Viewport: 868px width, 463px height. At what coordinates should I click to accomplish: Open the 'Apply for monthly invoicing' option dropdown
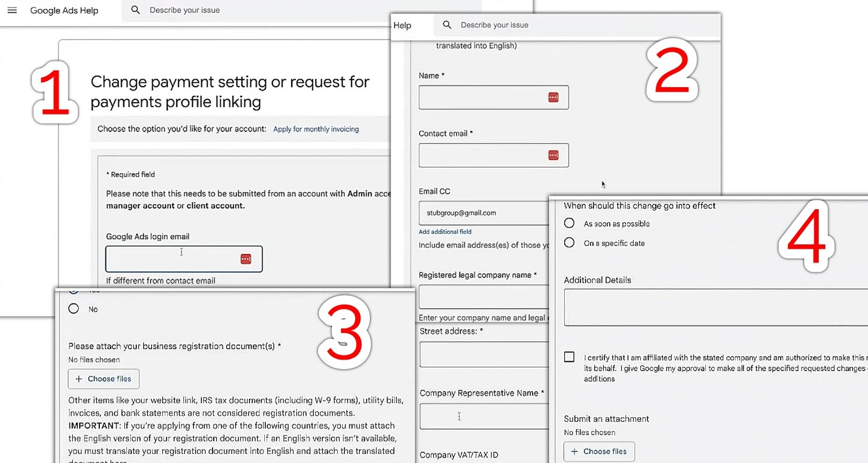click(x=316, y=129)
